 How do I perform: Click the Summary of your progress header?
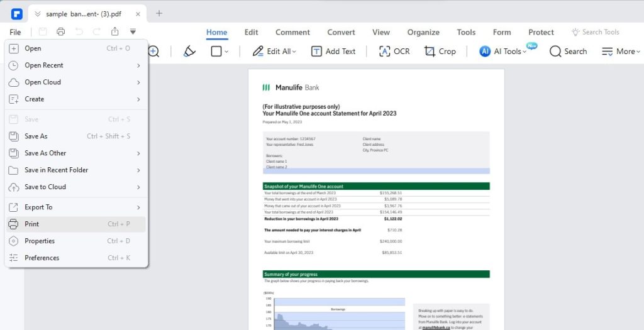coord(376,274)
